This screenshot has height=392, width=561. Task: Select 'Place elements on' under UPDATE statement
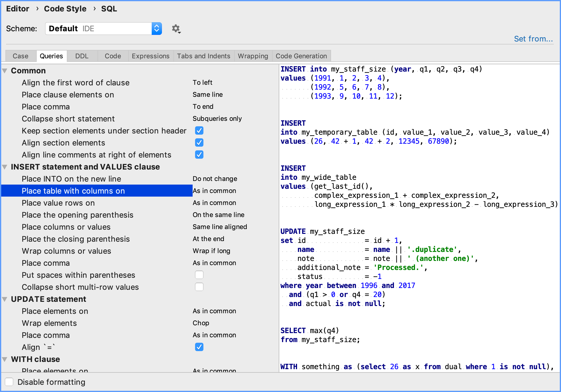coord(55,311)
